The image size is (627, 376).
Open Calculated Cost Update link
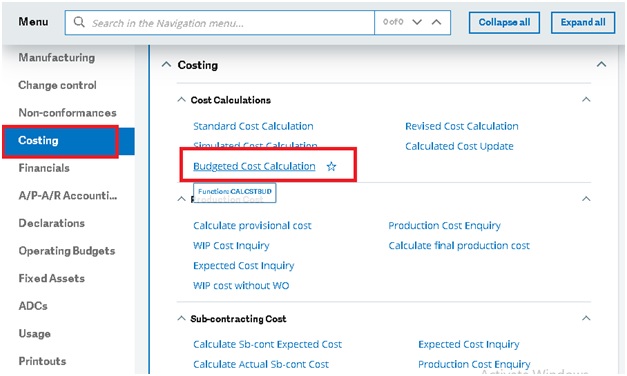click(459, 146)
